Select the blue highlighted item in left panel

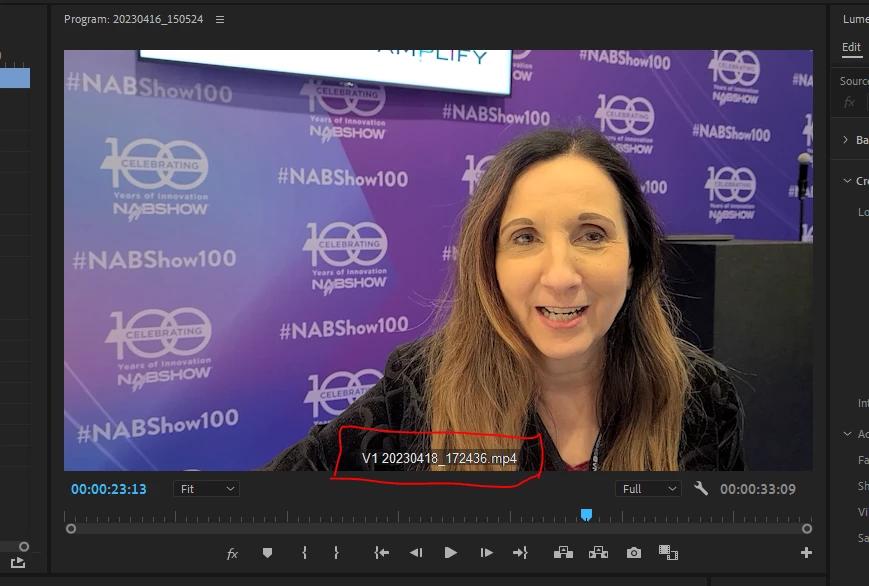[x=15, y=78]
